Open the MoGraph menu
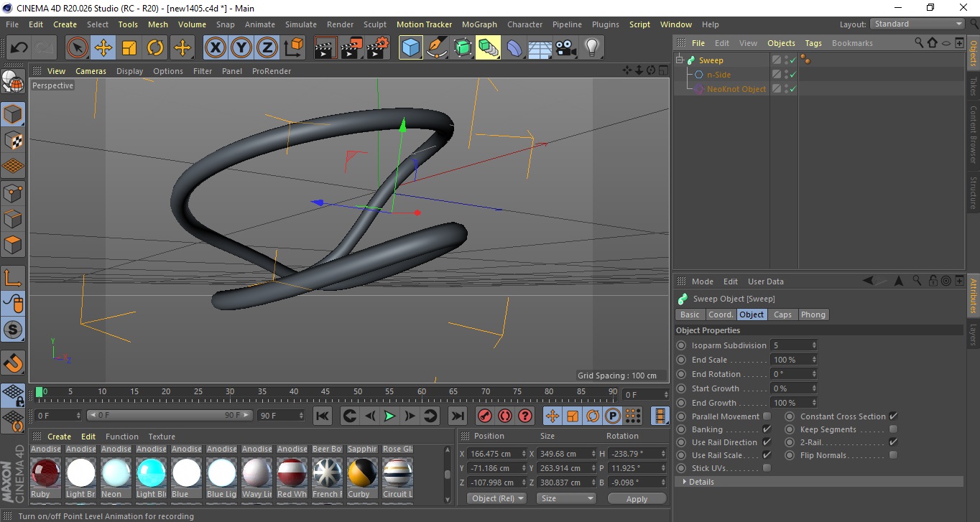 tap(479, 24)
